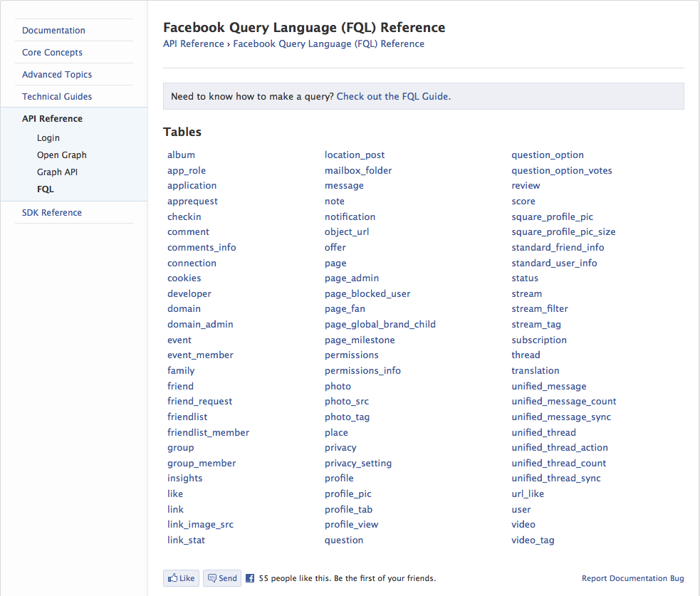Open SDK Reference in the sidebar
The height and width of the screenshot is (596, 700).
click(x=52, y=212)
